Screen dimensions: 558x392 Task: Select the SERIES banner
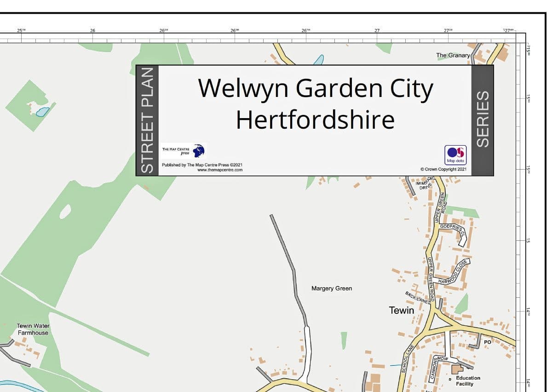pos(483,121)
